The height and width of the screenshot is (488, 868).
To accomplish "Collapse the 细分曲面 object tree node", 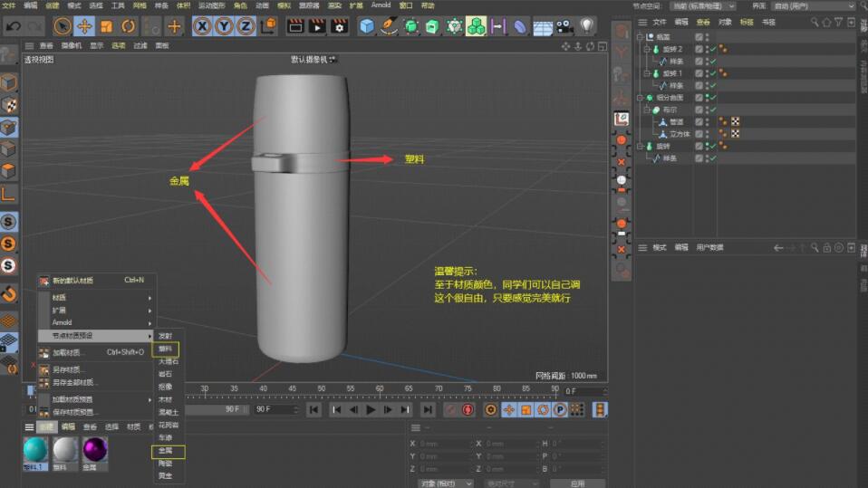I will tap(640, 98).
